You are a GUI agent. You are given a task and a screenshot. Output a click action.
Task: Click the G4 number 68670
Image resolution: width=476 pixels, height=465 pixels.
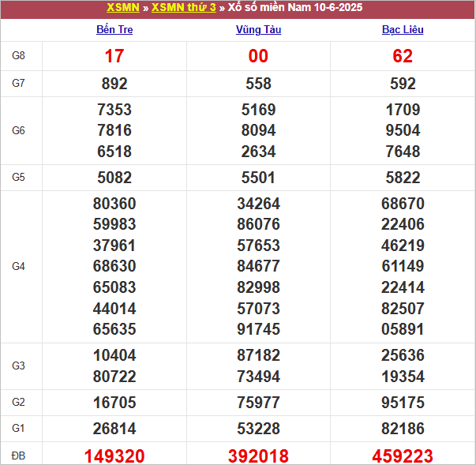(x=403, y=204)
